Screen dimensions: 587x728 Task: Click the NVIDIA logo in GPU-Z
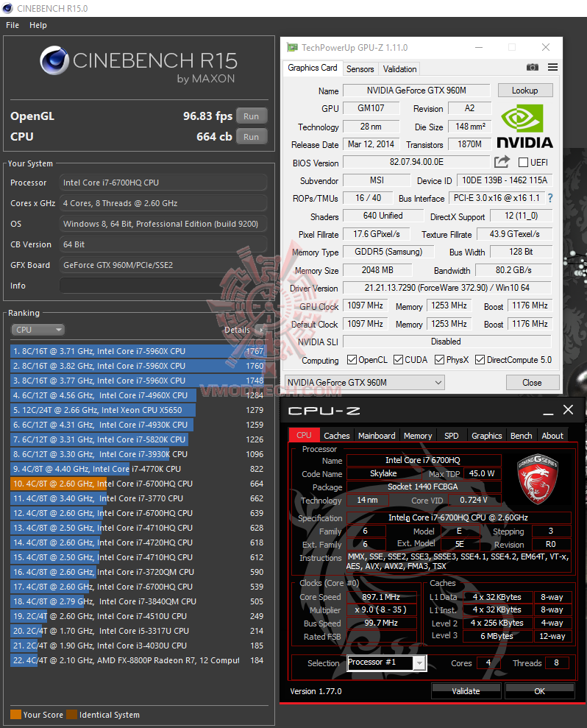tap(524, 127)
